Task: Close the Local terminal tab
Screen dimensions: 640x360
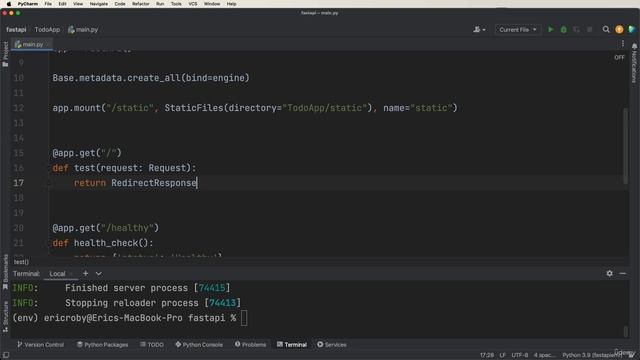Action: coord(71,274)
